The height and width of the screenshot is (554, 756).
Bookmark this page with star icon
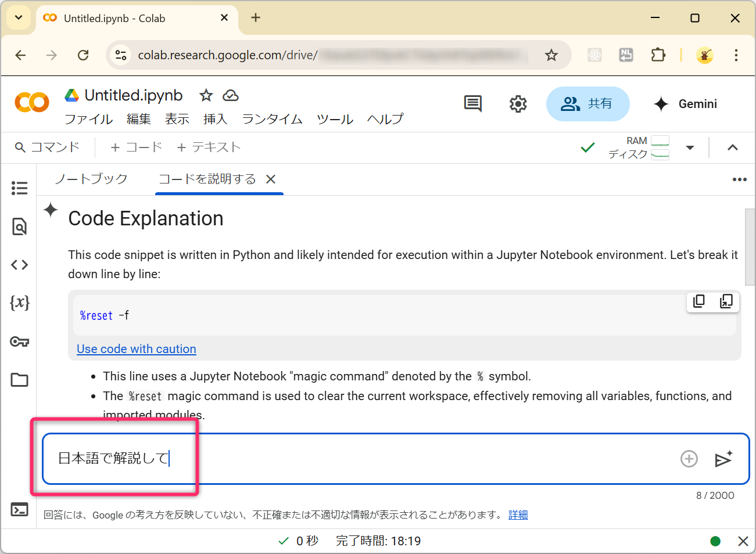pyautogui.click(x=551, y=55)
